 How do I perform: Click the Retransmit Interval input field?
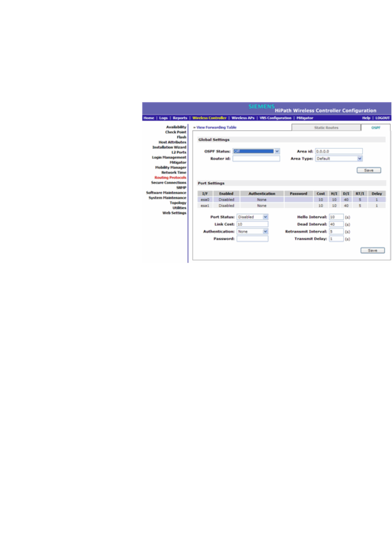point(336,231)
